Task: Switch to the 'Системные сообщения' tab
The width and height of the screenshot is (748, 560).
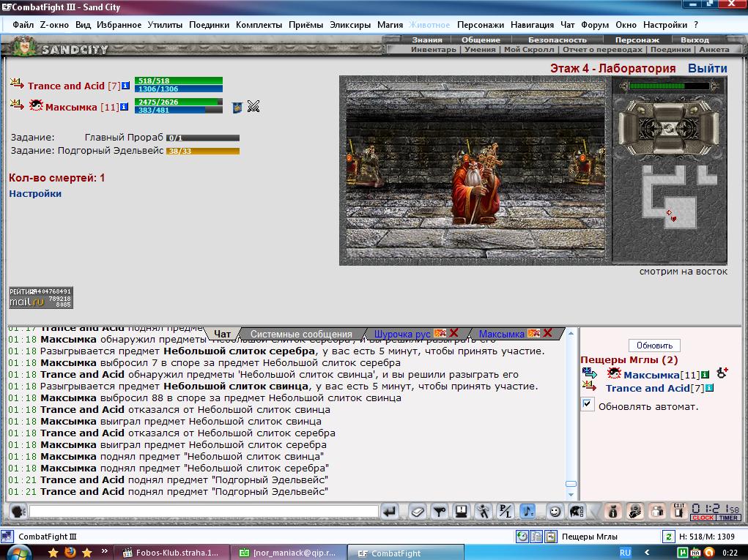Action: pos(301,334)
